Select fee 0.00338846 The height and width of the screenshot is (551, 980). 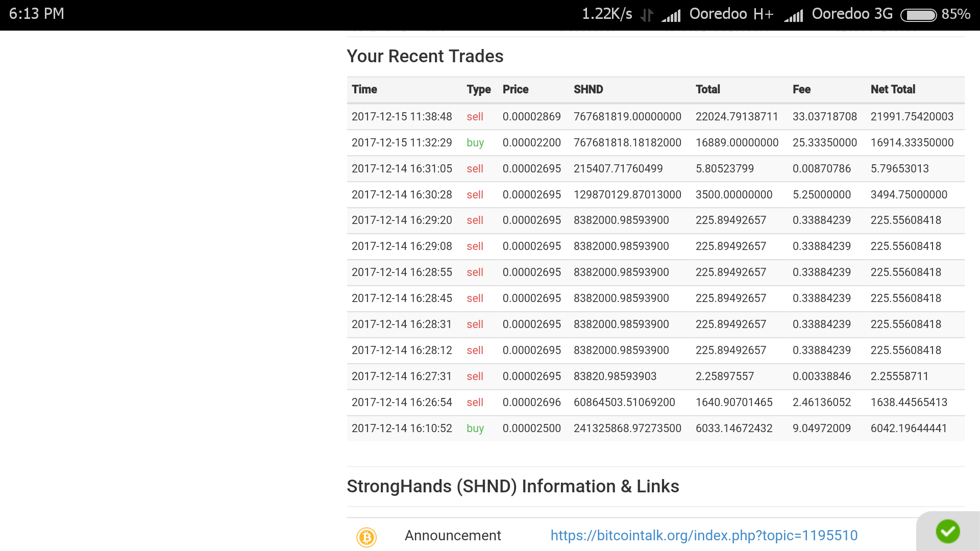(821, 376)
